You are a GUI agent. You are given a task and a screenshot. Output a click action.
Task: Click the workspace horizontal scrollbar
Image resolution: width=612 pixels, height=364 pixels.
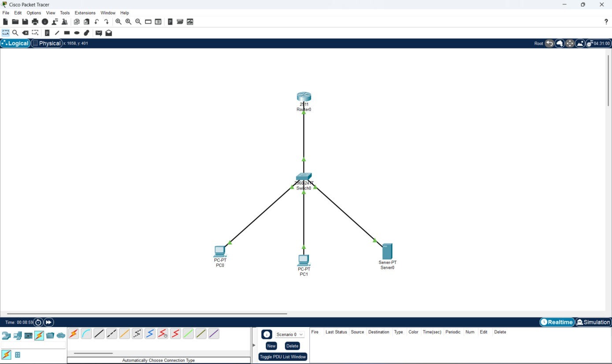pos(147,314)
